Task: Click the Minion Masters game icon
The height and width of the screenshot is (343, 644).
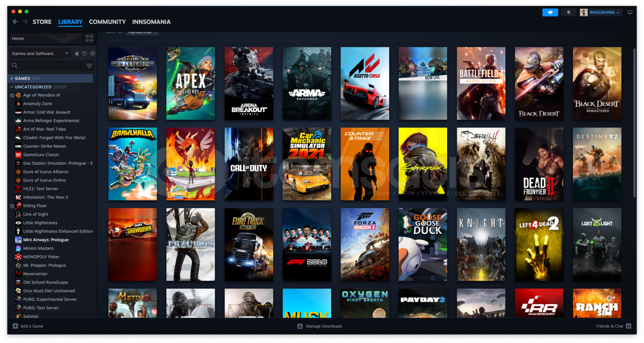Action: 18,248
